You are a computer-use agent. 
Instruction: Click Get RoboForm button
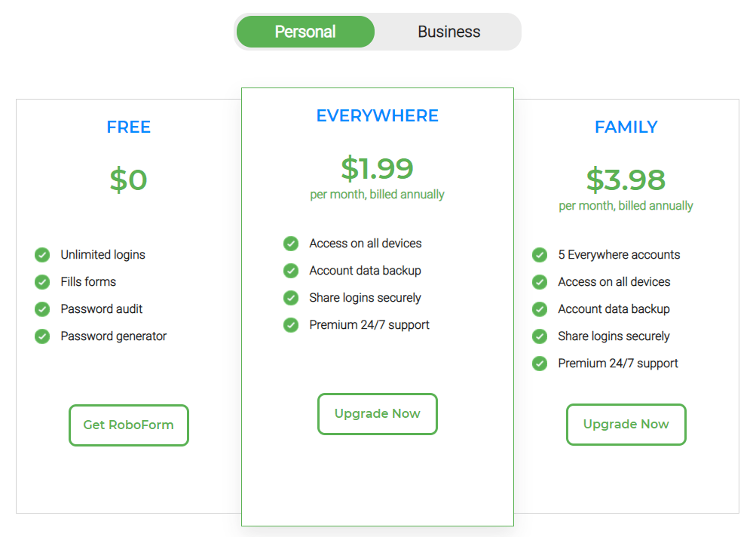tap(129, 425)
